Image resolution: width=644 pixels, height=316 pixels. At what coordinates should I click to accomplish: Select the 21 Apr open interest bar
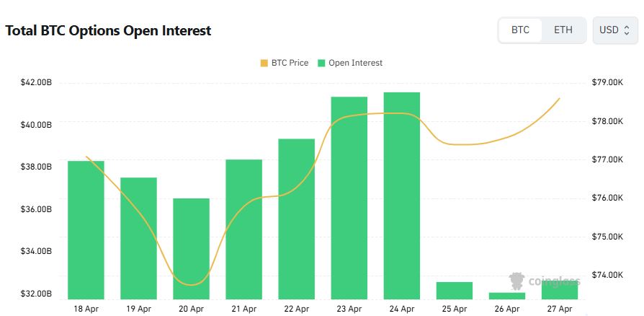(244, 229)
